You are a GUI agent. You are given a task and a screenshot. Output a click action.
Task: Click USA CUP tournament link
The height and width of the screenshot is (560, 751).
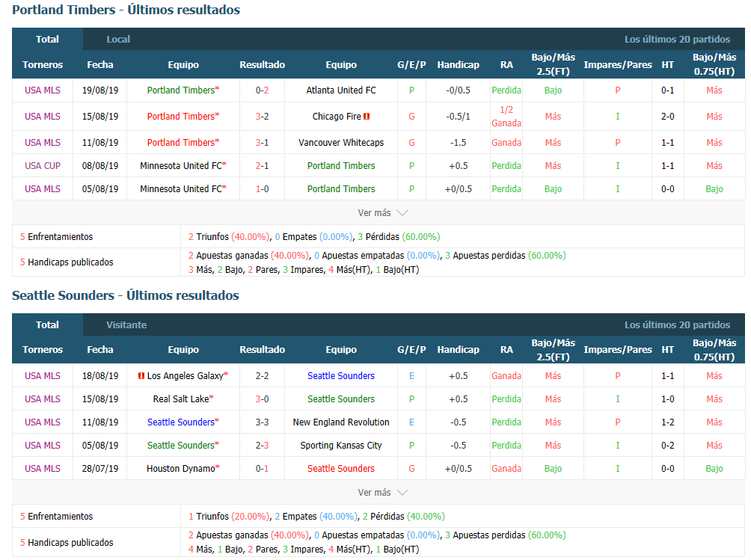tap(43, 165)
